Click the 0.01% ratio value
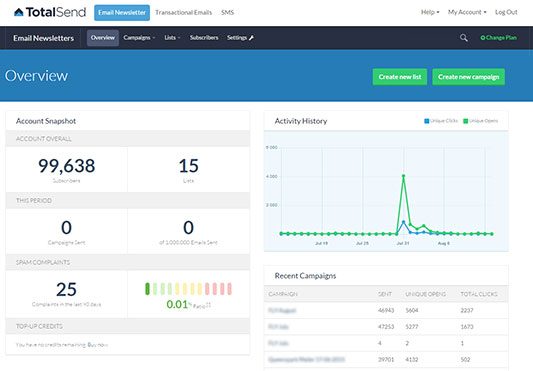 [179, 304]
